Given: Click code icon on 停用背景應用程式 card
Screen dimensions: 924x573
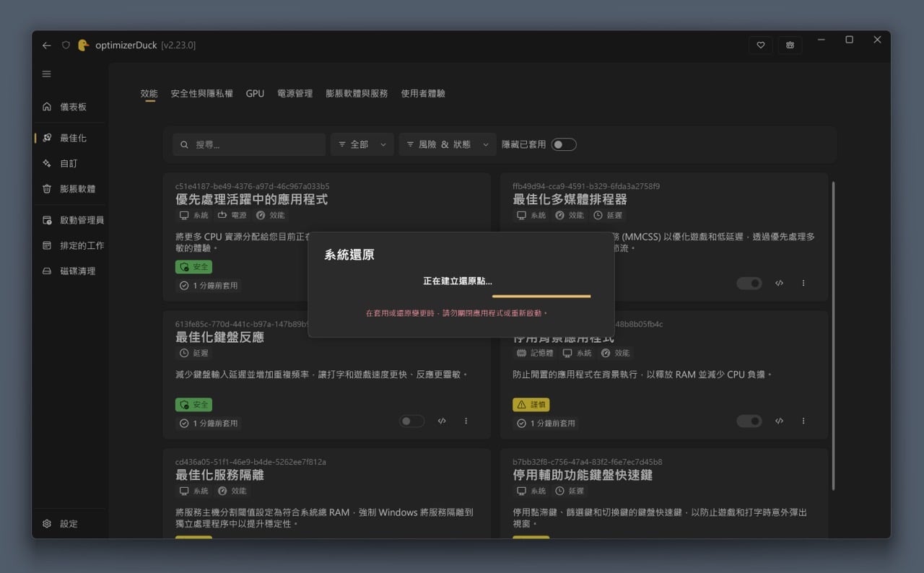Looking at the screenshot, I should pos(779,421).
